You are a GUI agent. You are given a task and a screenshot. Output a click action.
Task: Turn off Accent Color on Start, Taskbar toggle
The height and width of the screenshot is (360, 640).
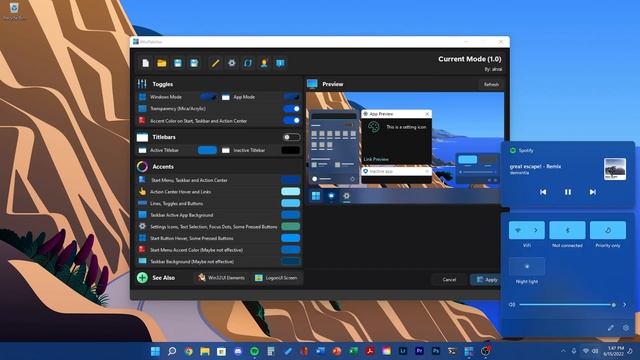coord(291,120)
